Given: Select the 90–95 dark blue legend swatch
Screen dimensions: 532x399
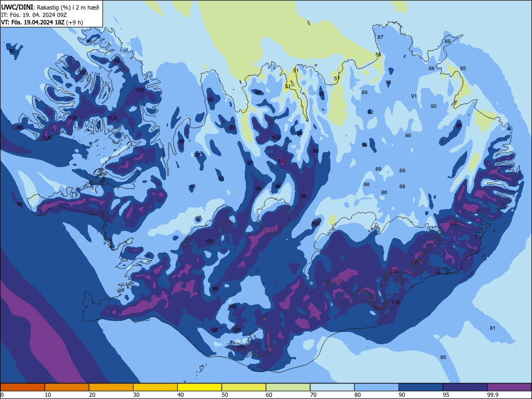Looking at the screenshot, I should 421,387.
